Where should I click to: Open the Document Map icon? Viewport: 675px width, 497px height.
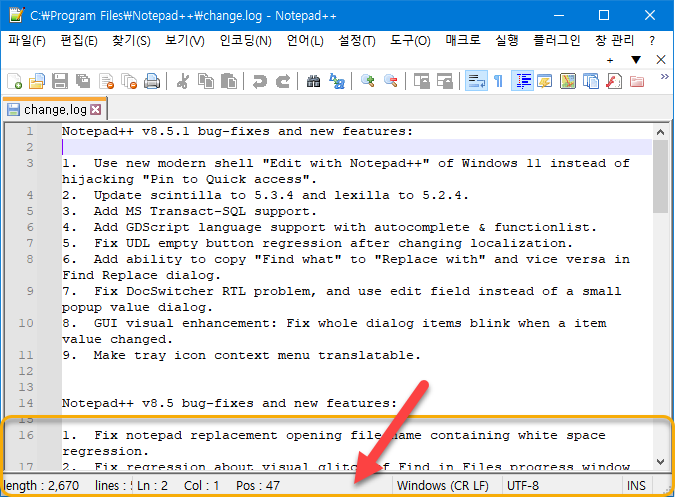pos(568,81)
